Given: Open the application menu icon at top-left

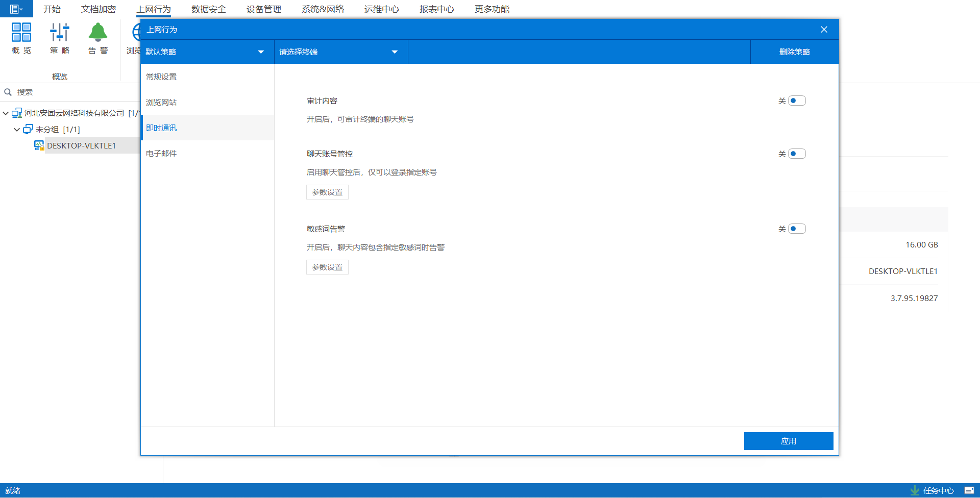Looking at the screenshot, I should coord(16,9).
